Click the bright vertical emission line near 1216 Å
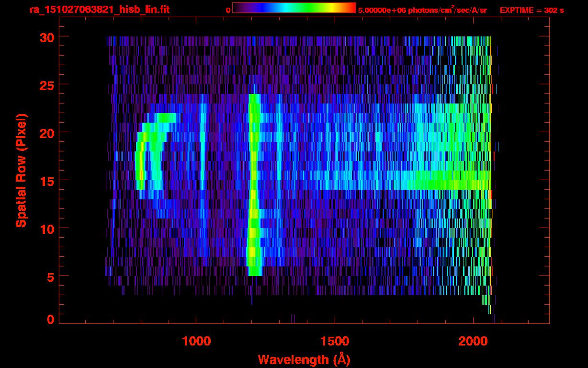The height and width of the screenshot is (368, 588). point(253,184)
